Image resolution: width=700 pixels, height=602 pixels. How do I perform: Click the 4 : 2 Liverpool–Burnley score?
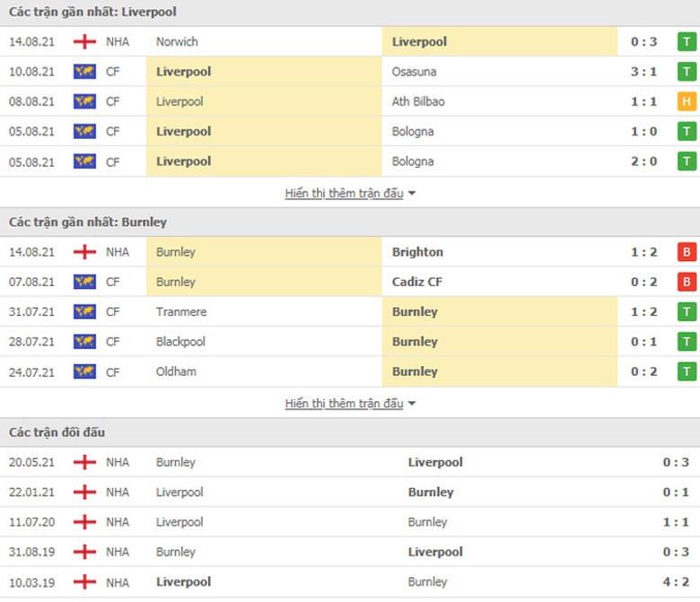(x=676, y=581)
